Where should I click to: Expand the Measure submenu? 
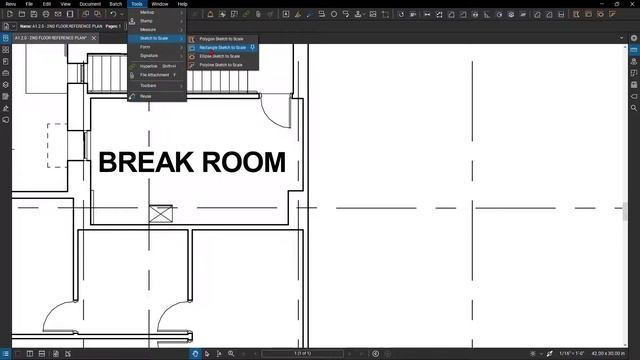[x=157, y=29]
